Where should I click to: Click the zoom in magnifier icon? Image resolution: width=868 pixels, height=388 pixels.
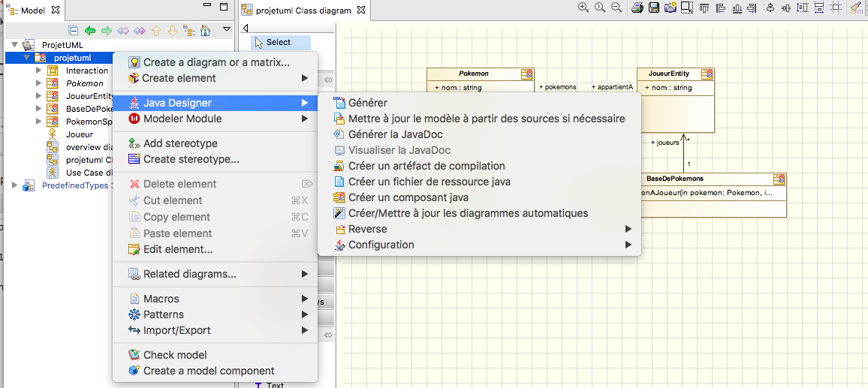[583, 8]
